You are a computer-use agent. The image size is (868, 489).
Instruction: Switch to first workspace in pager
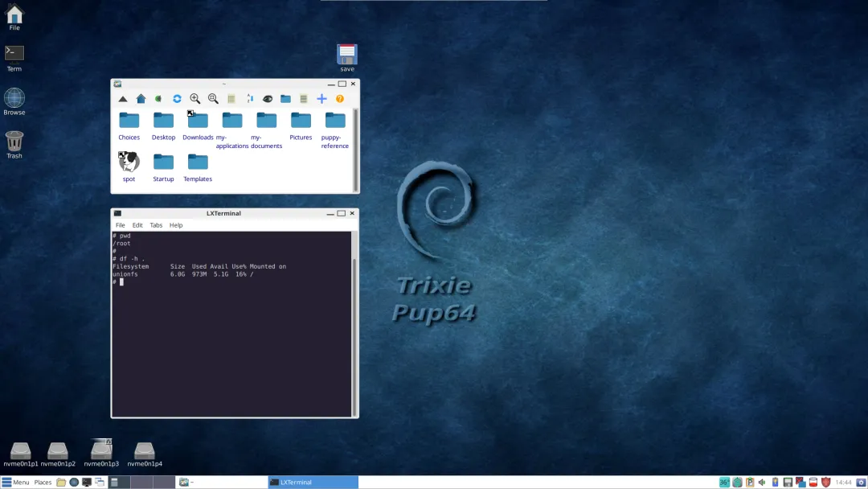coord(119,483)
